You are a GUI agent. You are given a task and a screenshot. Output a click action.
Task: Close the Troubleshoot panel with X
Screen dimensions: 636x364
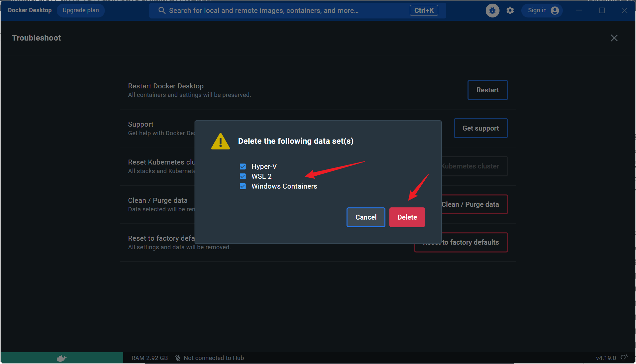point(614,38)
